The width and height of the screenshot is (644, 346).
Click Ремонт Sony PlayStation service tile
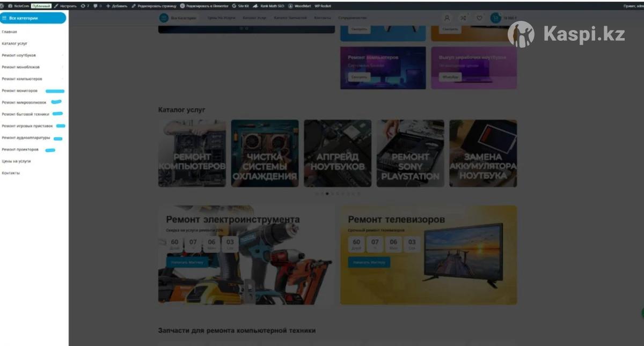click(x=410, y=153)
